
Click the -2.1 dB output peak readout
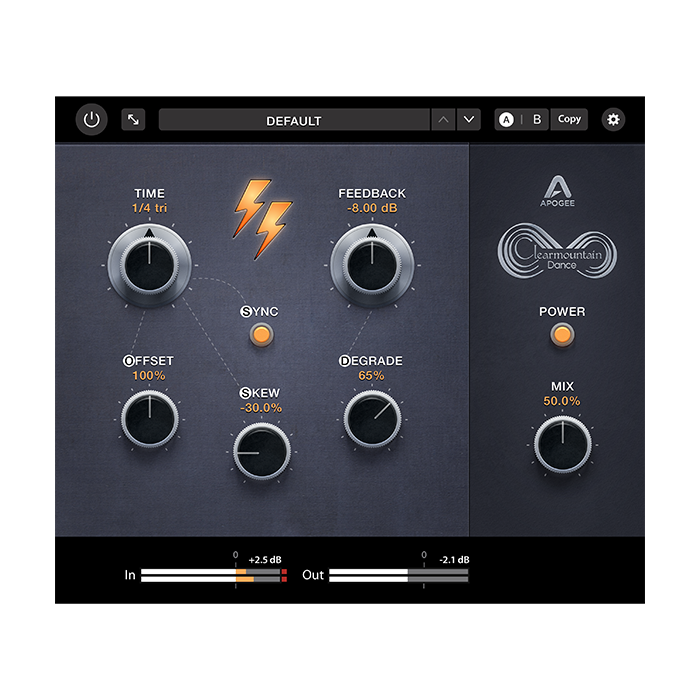[454, 559]
